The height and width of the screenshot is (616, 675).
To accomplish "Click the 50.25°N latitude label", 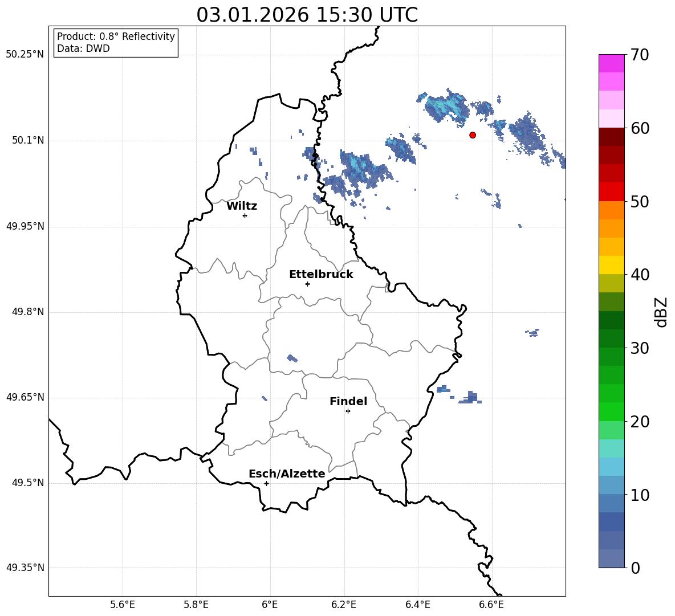I will click(x=25, y=55).
